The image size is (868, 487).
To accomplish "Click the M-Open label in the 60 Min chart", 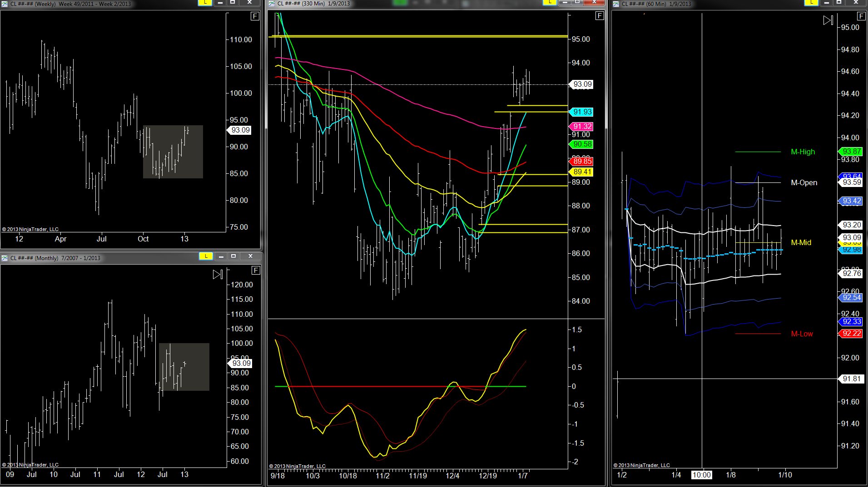I will (x=804, y=183).
